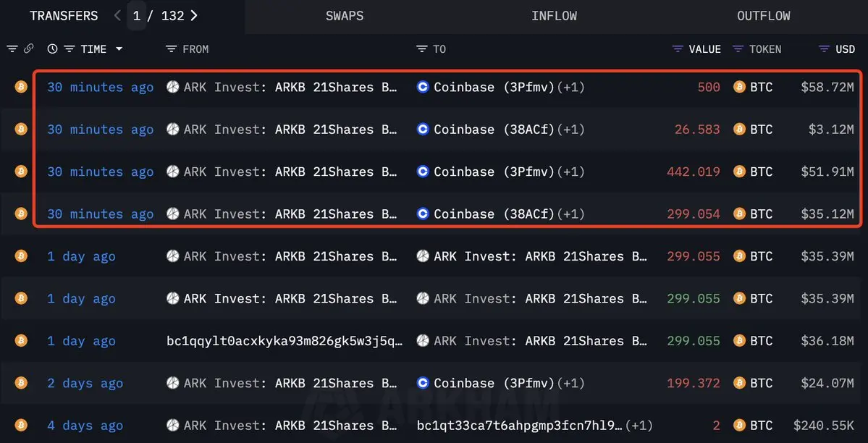
Task: Switch to the SWAPS tab
Action: (345, 16)
